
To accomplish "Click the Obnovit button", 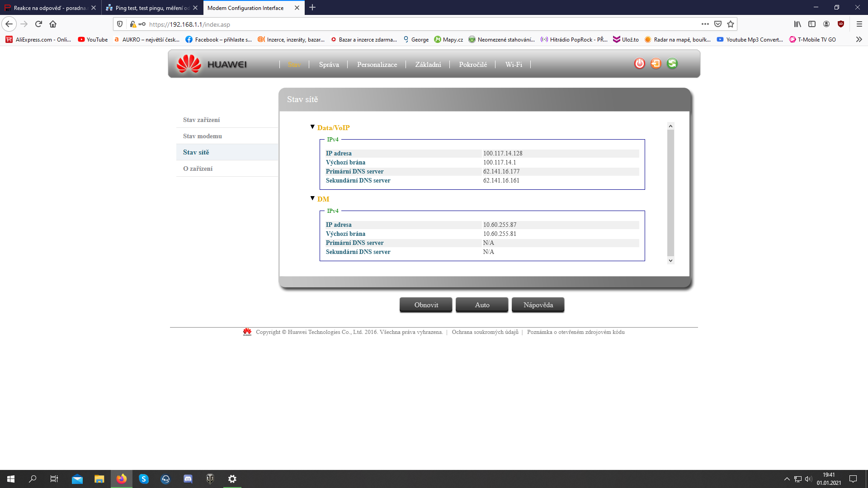I will (426, 305).
